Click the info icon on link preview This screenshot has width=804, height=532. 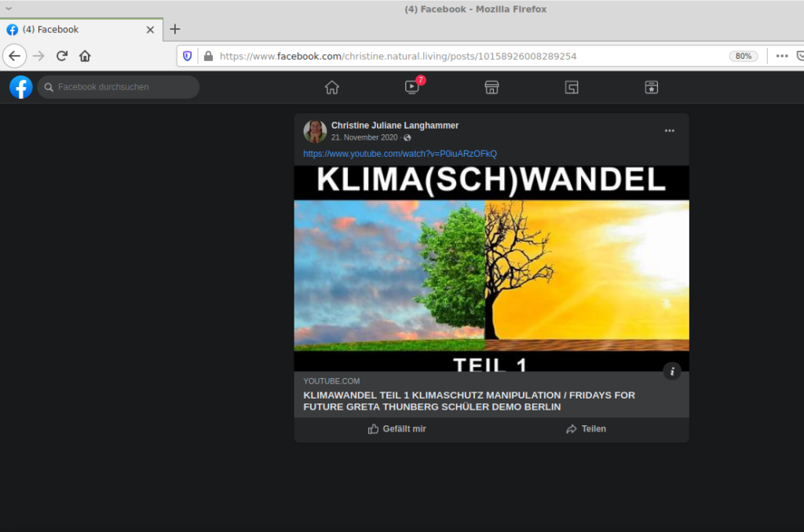tap(672, 371)
